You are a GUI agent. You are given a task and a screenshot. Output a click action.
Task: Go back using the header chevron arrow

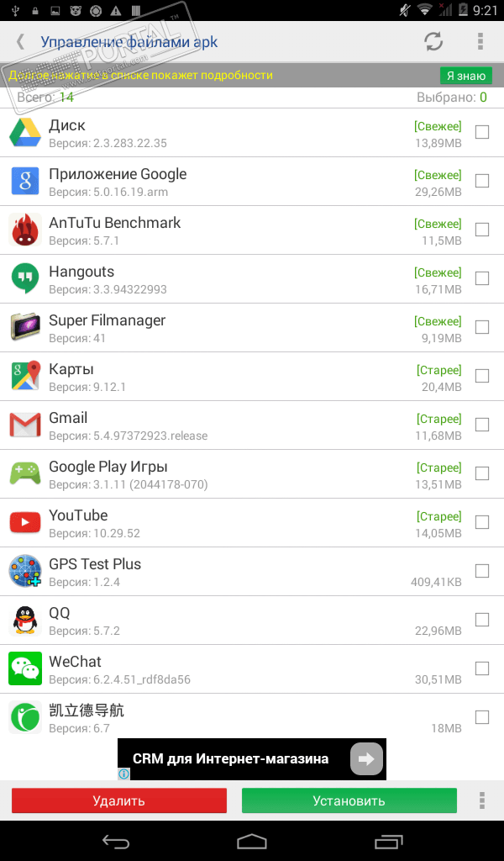coord(20,42)
